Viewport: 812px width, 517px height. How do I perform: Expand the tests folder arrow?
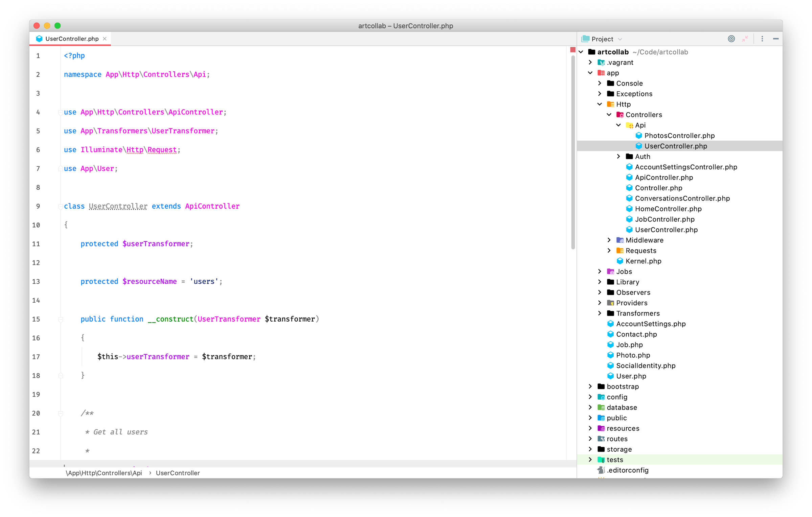tap(590, 460)
